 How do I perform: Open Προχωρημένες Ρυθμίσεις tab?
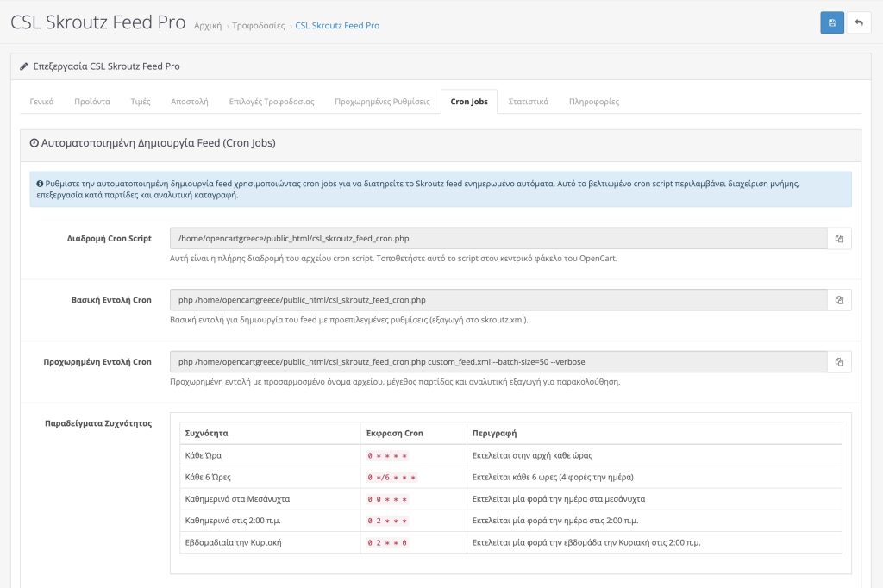(x=382, y=102)
